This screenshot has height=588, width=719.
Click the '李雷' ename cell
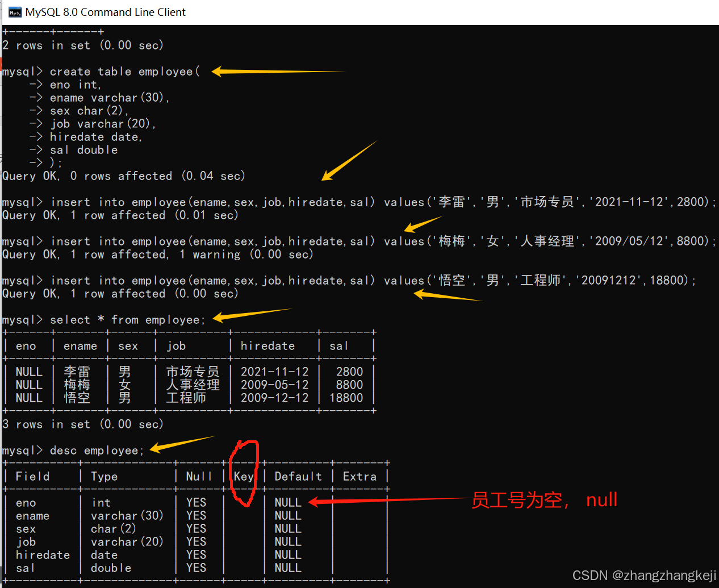tap(77, 372)
